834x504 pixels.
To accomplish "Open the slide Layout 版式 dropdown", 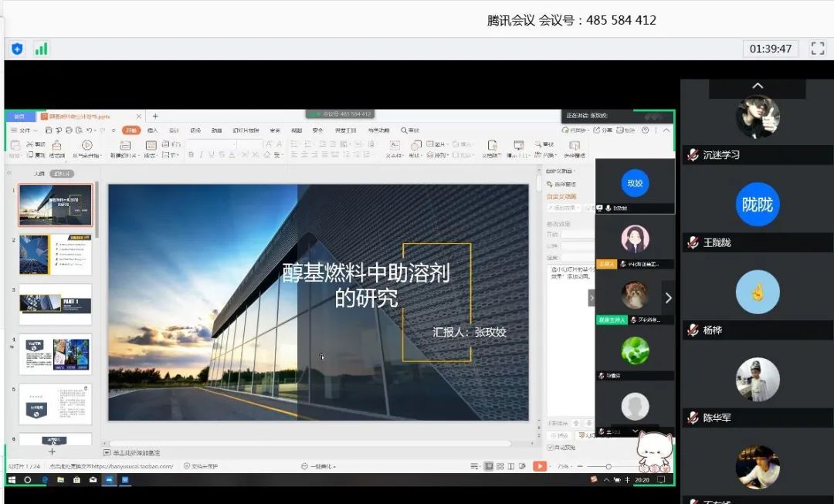I will pos(151,148).
